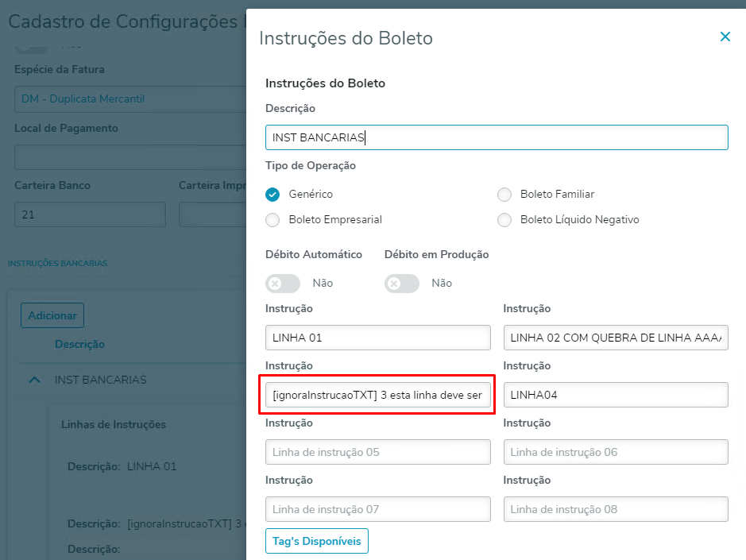Toggle the Débito em Produção switch

[402, 284]
